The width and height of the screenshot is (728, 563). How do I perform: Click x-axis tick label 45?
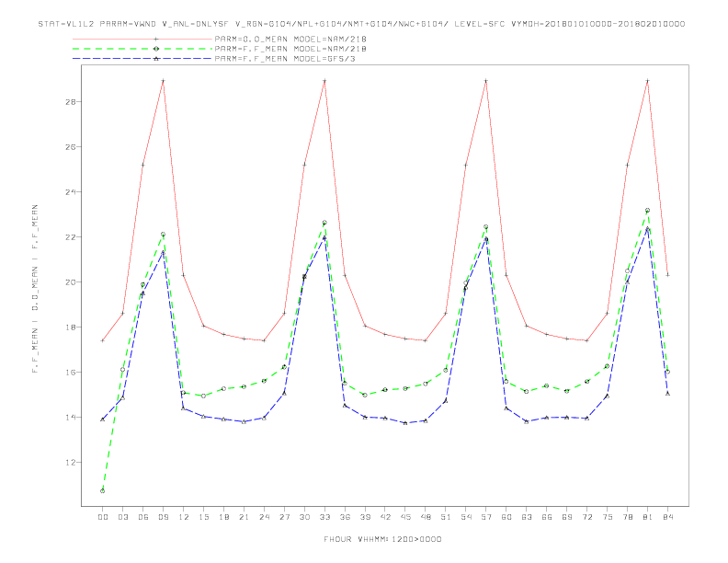pos(405,517)
